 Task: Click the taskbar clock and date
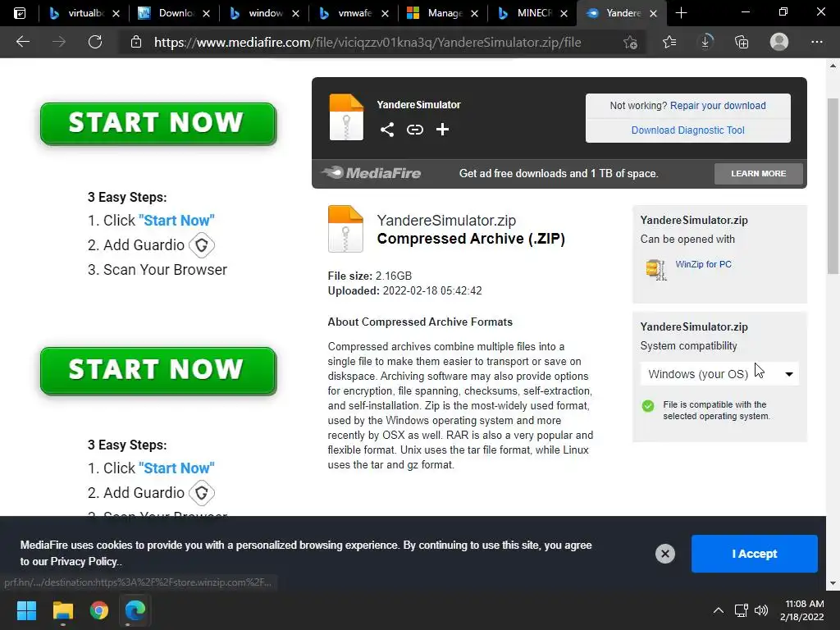pyautogui.click(x=802, y=610)
